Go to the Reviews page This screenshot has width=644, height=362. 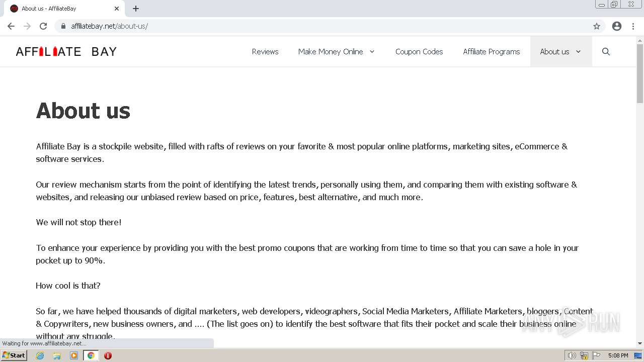coord(265,51)
